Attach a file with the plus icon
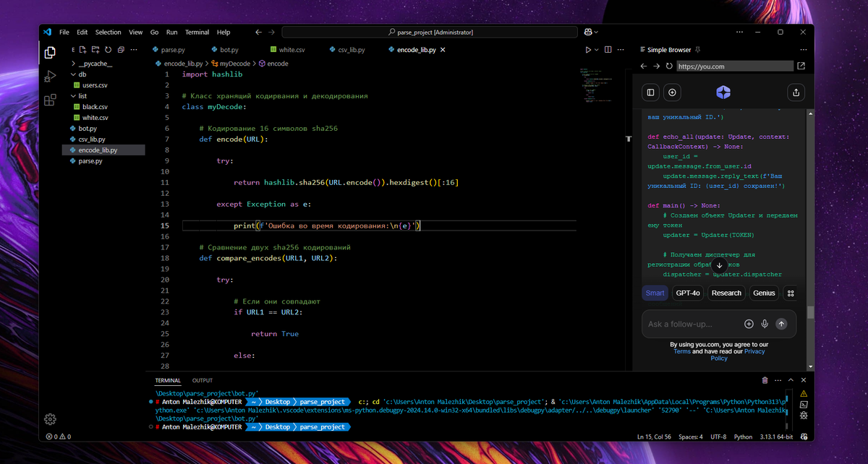Viewport: 868px width, 464px height. (x=749, y=324)
